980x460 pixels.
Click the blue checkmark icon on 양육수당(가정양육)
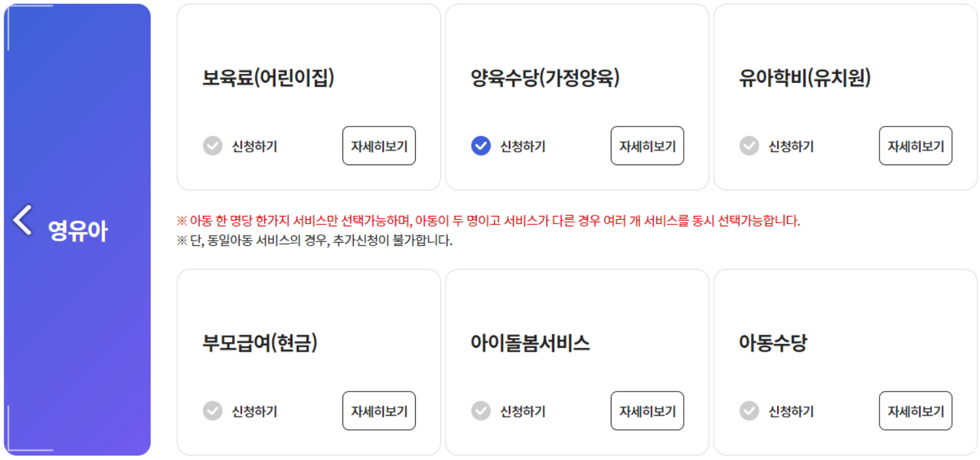480,146
